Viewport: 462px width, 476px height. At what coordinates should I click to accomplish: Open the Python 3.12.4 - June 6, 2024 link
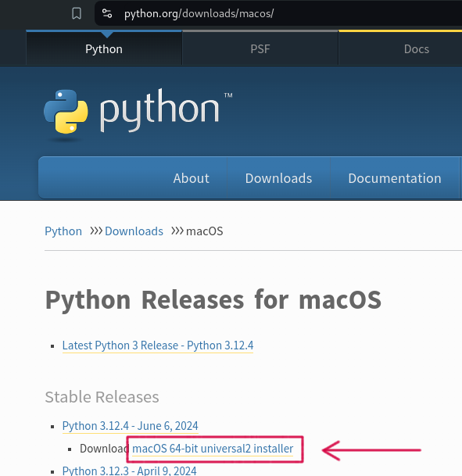pos(131,426)
